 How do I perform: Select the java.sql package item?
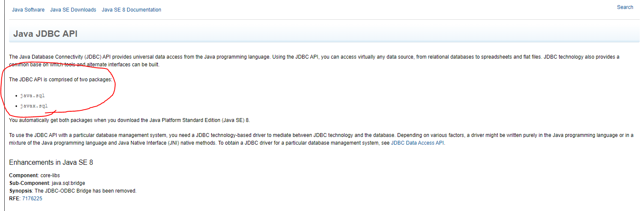pyautogui.click(x=32, y=95)
